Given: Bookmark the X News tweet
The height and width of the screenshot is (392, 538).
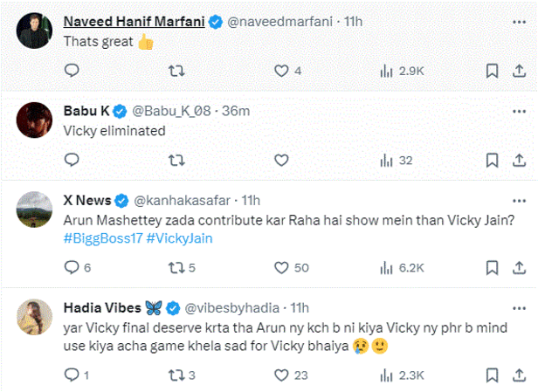Looking at the screenshot, I should [493, 267].
